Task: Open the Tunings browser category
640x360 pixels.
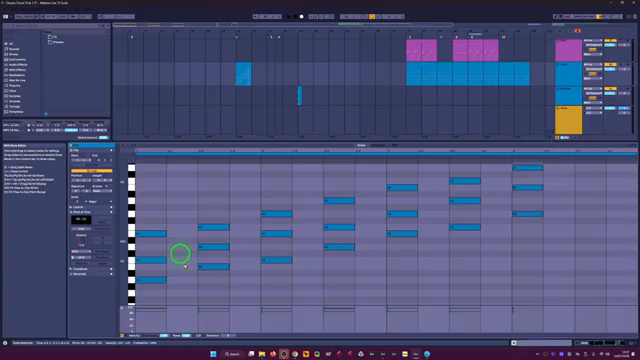Action: pyautogui.click(x=14, y=107)
